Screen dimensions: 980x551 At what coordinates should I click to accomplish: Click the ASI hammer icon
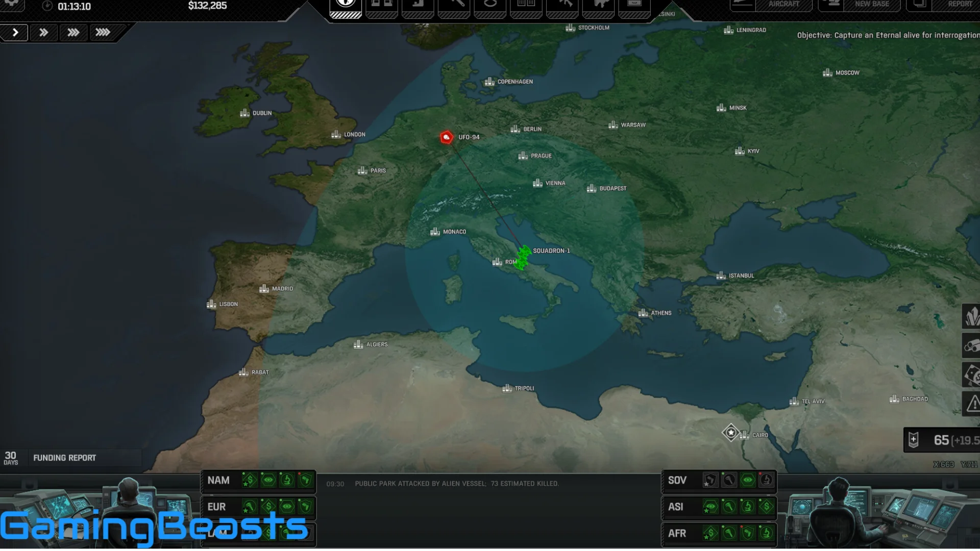pos(729,507)
